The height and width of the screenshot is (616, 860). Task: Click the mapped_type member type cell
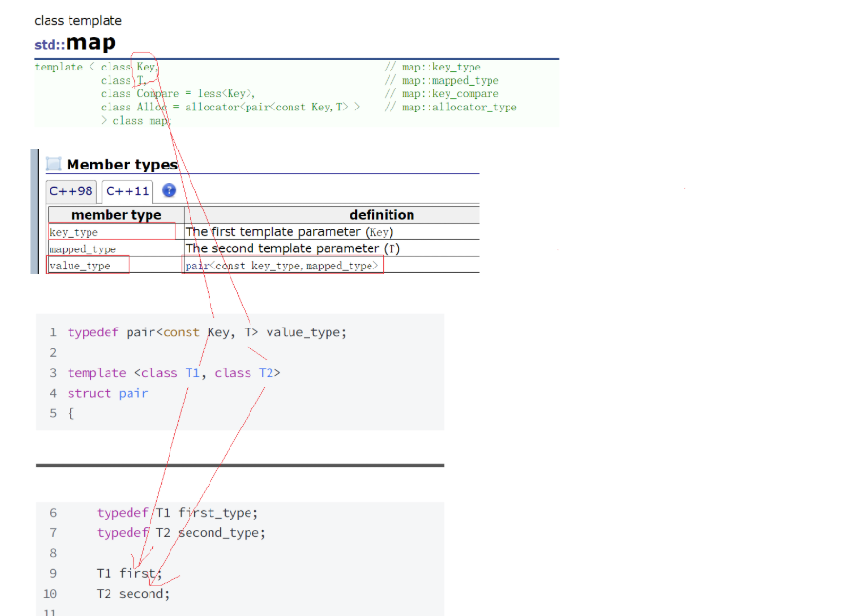coord(116,248)
